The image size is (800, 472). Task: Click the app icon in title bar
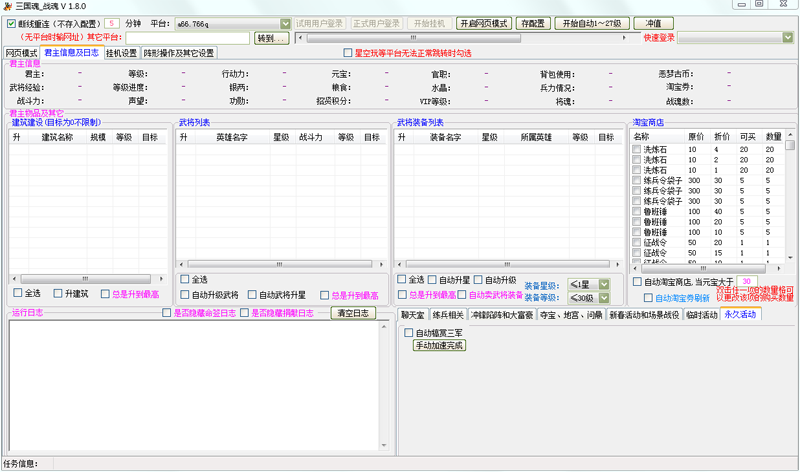point(7,6)
